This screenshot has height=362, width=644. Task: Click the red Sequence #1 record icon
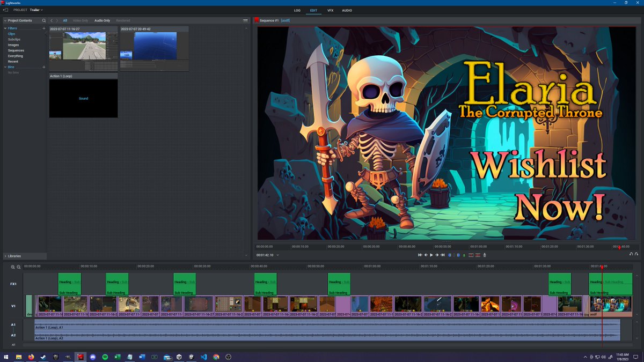click(x=257, y=20)
